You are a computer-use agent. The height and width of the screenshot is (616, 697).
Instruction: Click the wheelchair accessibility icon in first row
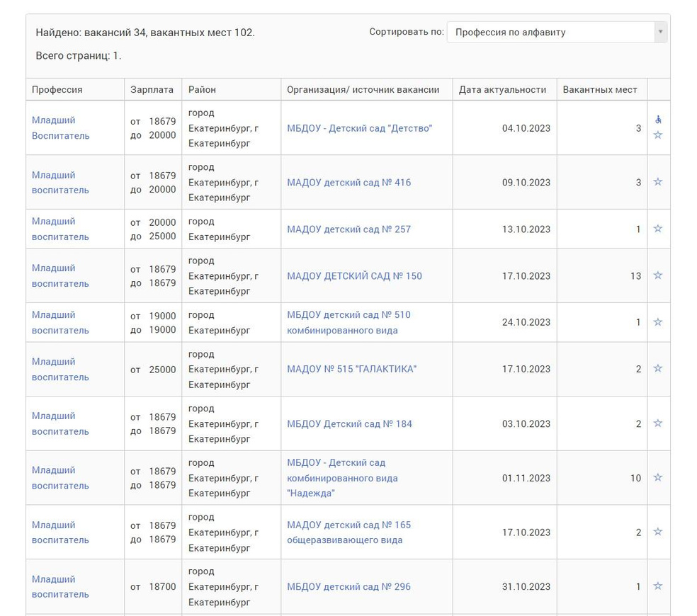[658, 120]
